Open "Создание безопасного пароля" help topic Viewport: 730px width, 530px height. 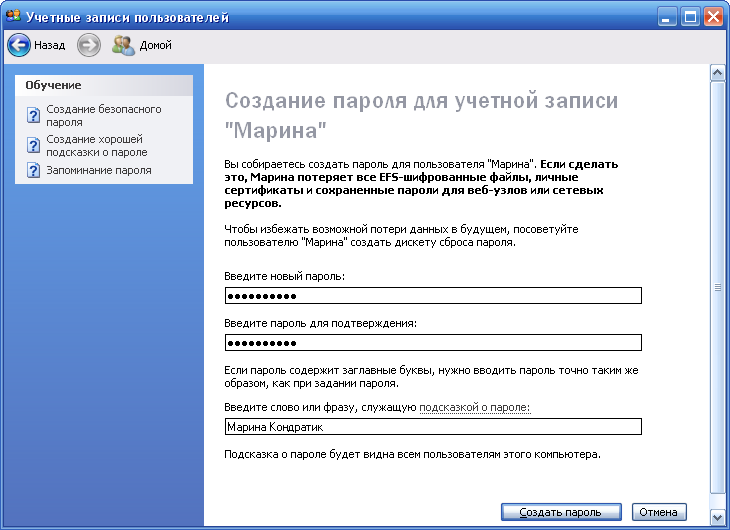click(x=104, y=116)
